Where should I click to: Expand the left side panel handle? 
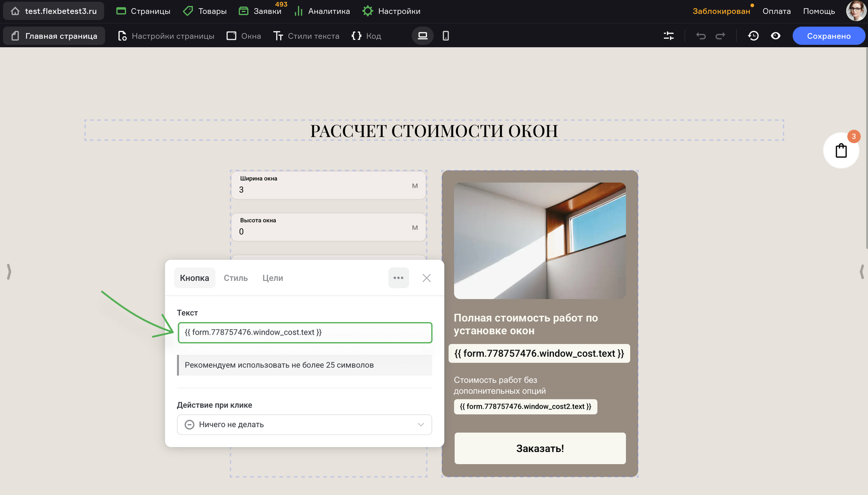point(9,271)
